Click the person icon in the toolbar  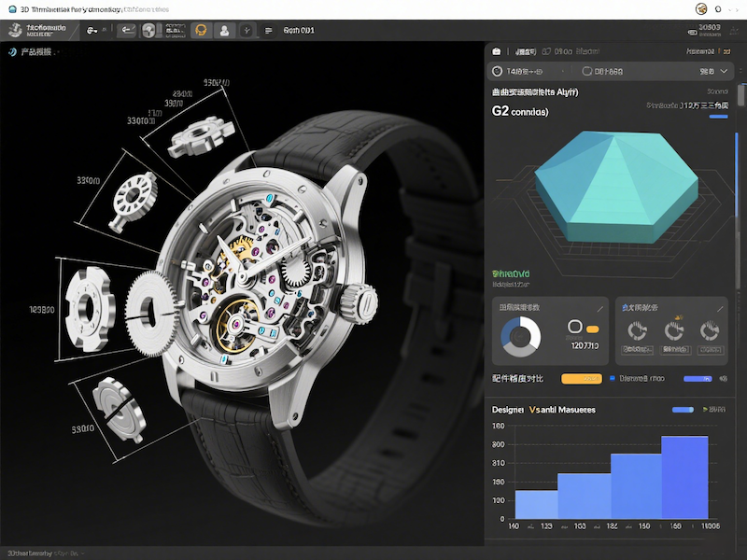point(224,30)
